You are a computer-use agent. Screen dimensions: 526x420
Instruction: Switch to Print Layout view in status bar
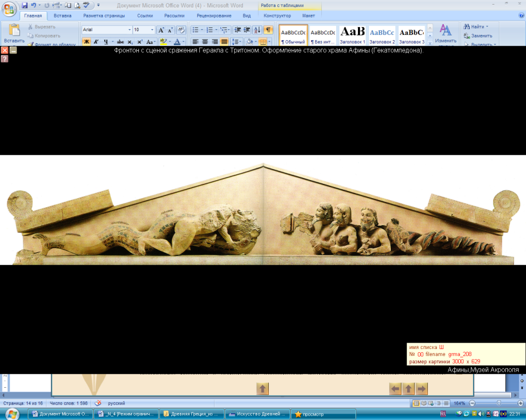[x=416, y=403]
